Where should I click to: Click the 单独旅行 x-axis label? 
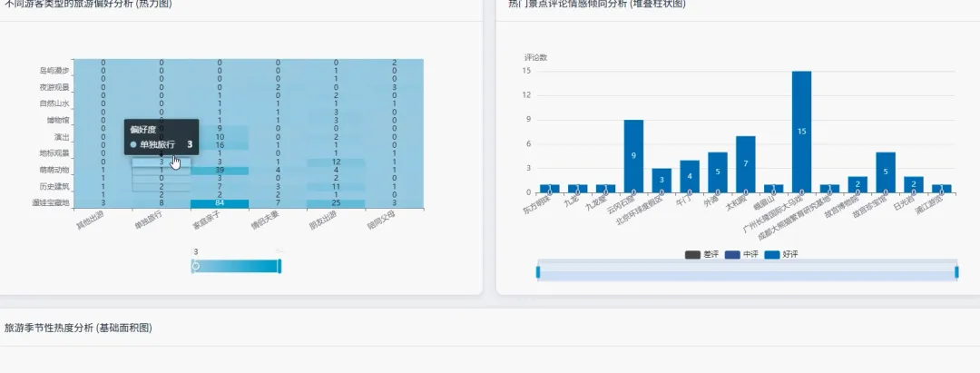[x=148, y=220]
